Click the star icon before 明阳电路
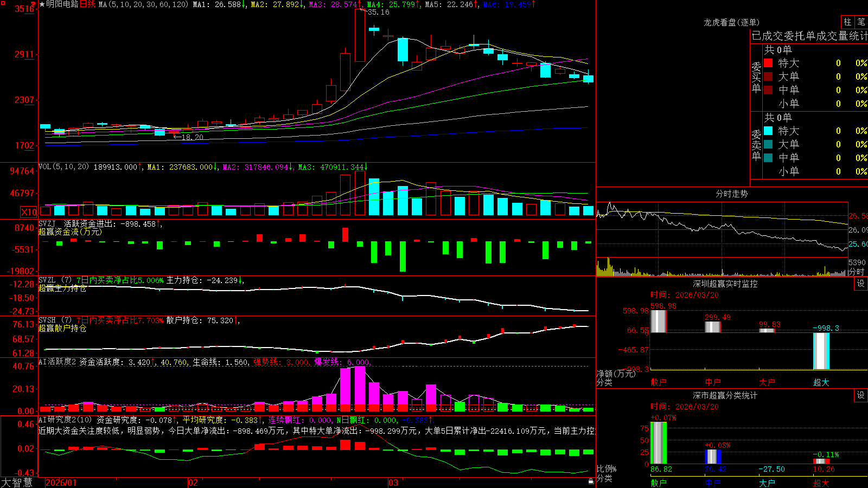This screenshot has height=488, width=868. pyautogui.click(x=42, y=4)
